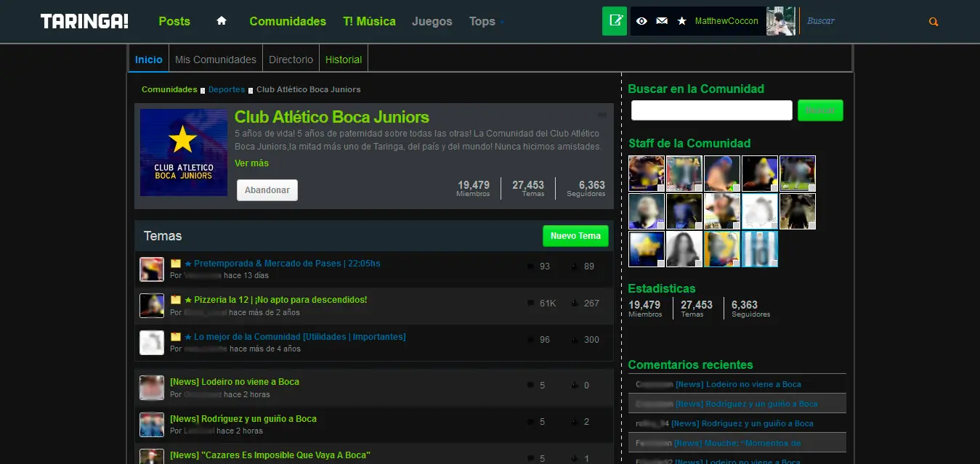Open Juegos section
Image resolution: width=980 pixels, height=464 pixels.
tap(432, 21)
